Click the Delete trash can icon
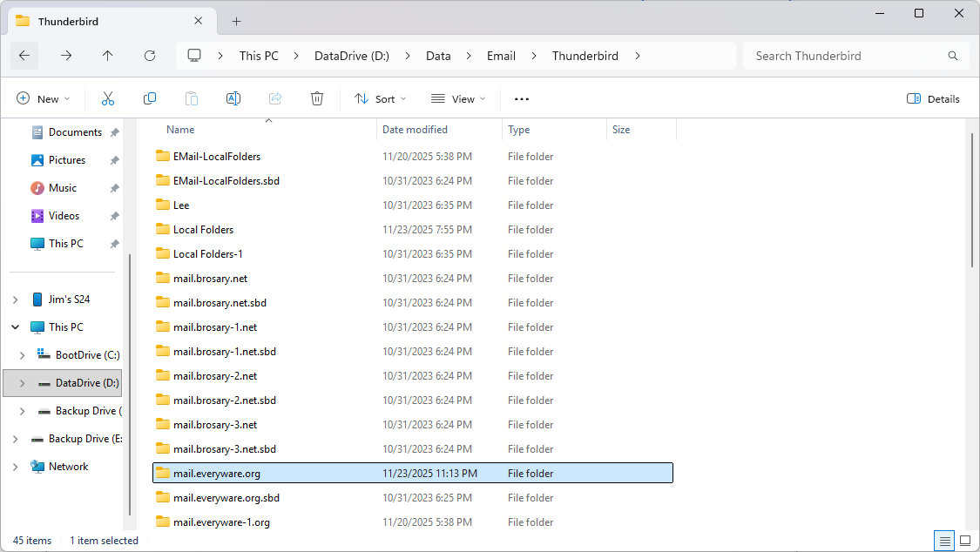The image size is (980, 552). click(x=317, y=99)
